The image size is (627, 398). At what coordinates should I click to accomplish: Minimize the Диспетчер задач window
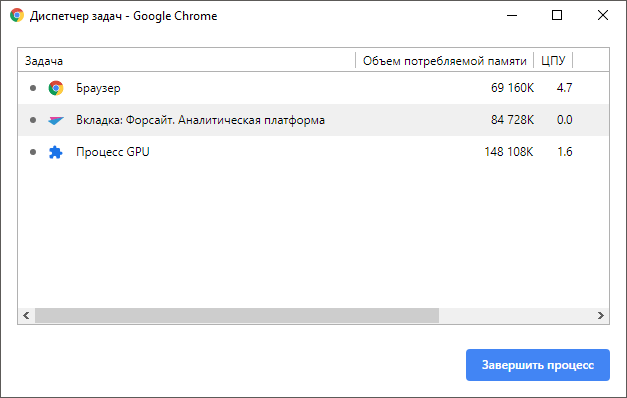(x=512, y=16)
